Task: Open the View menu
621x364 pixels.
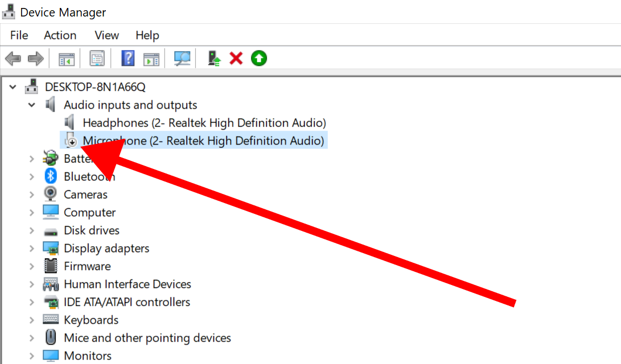Action: pos(106,35)
